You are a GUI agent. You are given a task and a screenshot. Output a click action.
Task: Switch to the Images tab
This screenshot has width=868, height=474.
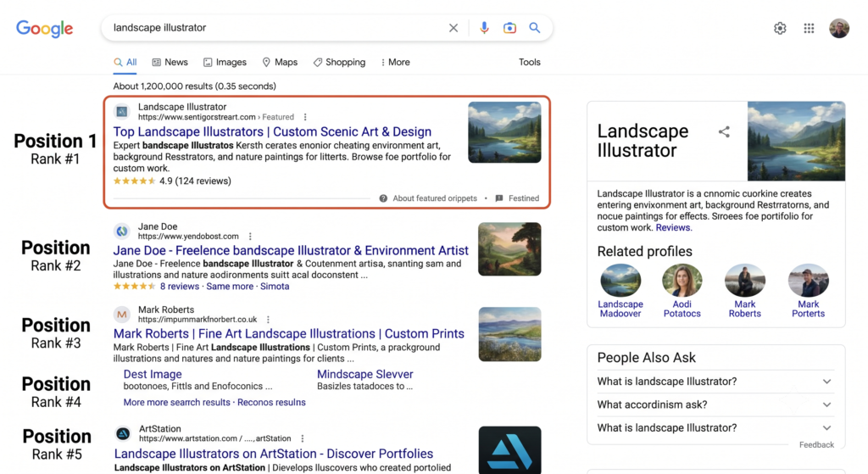click(x=225, y=62)
